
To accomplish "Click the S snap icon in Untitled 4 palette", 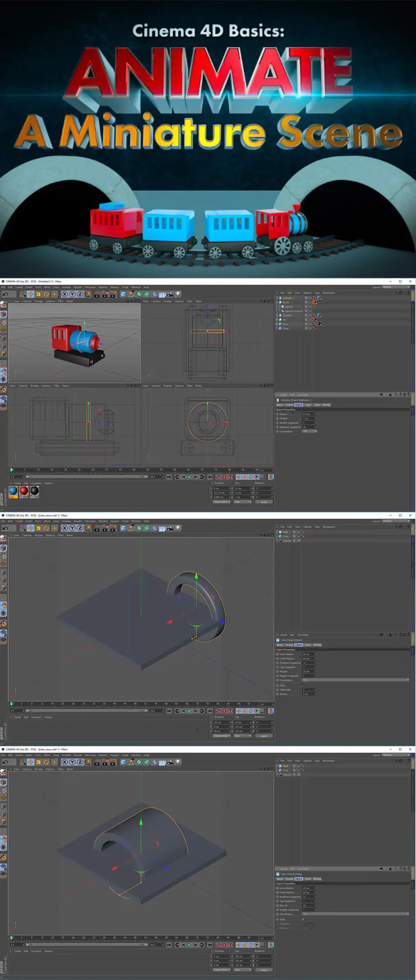I will (x=3, y=379).
